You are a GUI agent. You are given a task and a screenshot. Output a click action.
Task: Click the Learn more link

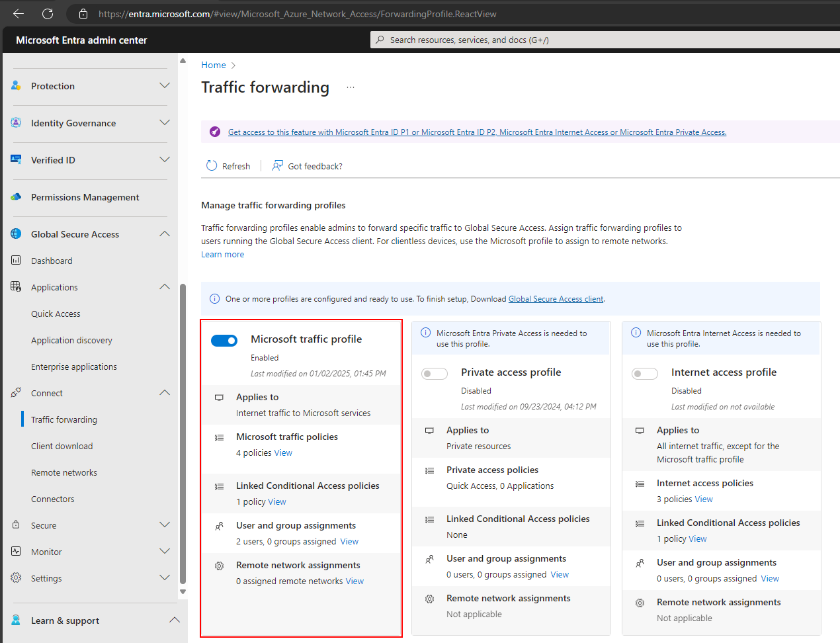coord(223,254)
